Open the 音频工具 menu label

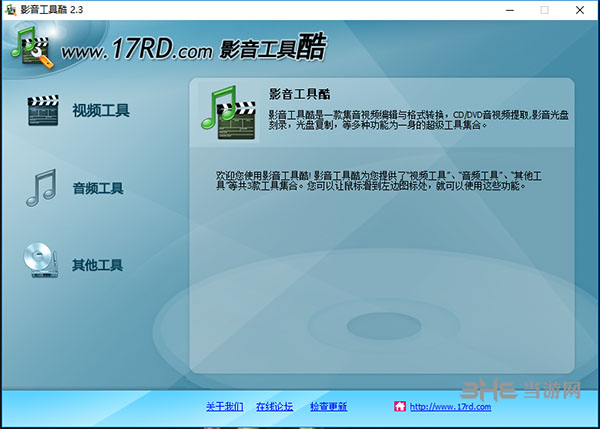click(98, 188)
